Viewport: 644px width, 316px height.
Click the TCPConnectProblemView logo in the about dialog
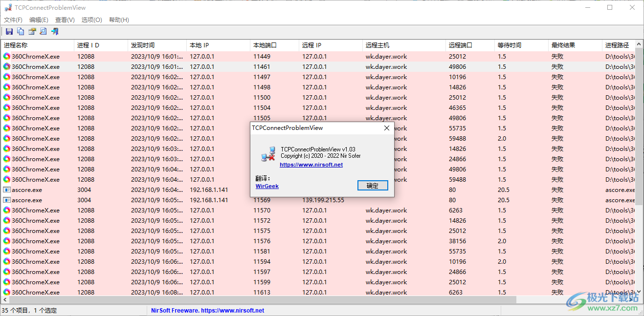click(267, 153)
